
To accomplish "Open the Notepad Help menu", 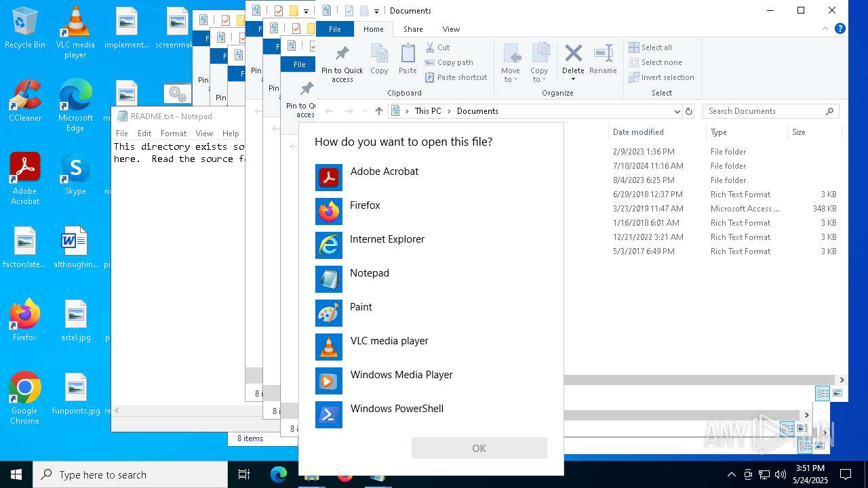I will coord(231,134).
